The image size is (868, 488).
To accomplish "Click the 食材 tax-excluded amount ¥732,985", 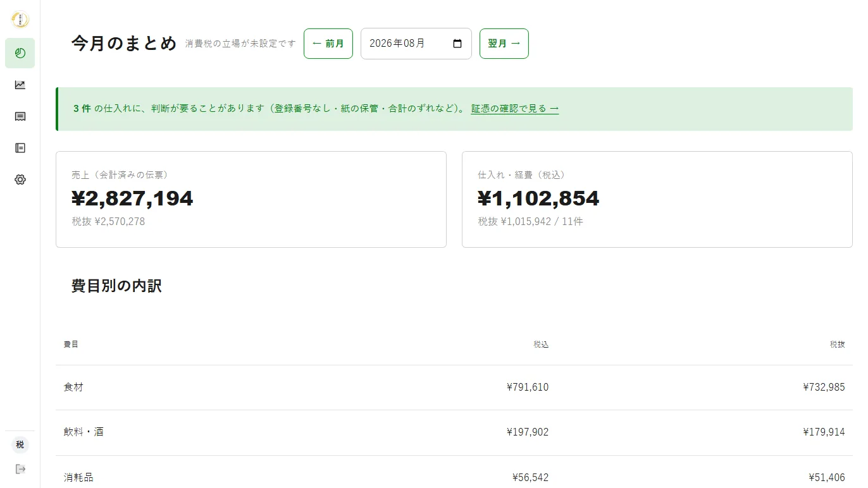I will pyautogui.click(x=824, y=387).
